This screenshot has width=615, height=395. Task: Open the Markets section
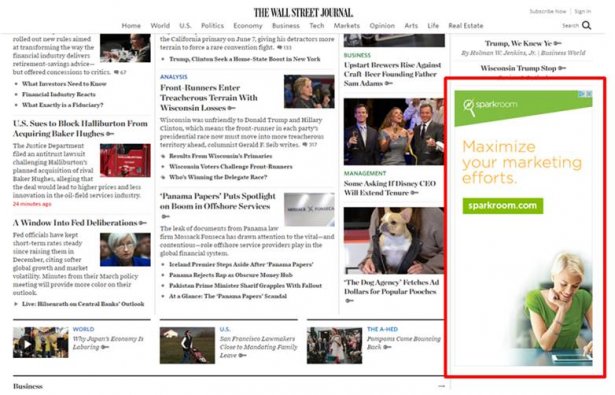[x=346, y=25]
